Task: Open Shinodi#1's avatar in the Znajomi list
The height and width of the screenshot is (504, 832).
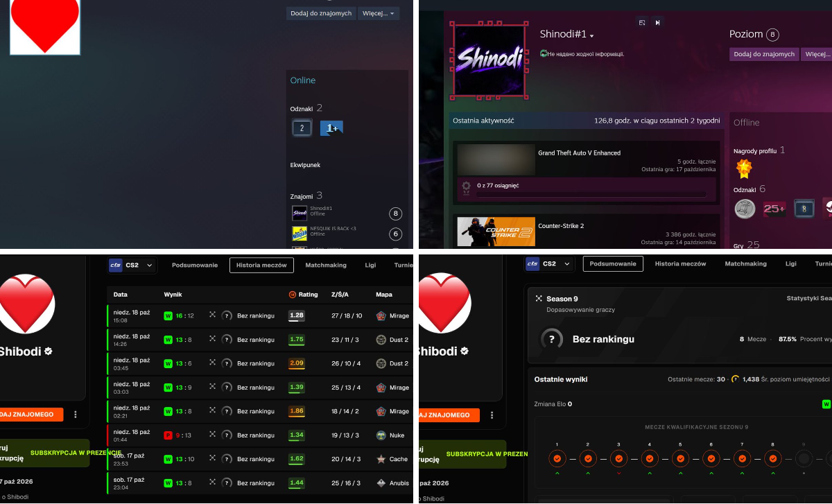Action: [300, 213]
